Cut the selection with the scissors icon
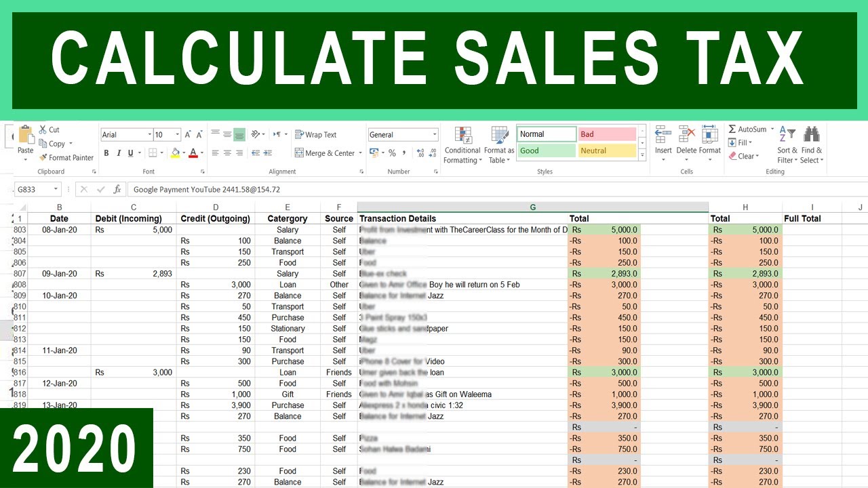 [x=43, y=129]
